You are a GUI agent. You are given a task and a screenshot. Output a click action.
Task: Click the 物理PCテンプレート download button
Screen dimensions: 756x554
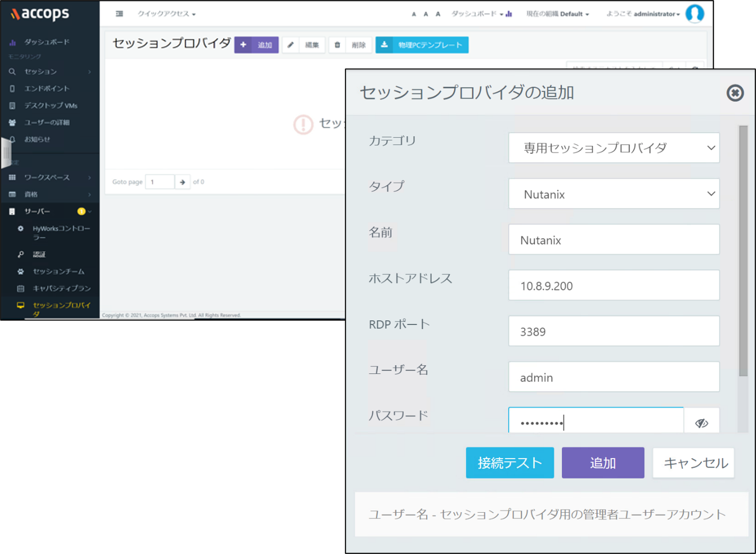pos(422,45)
